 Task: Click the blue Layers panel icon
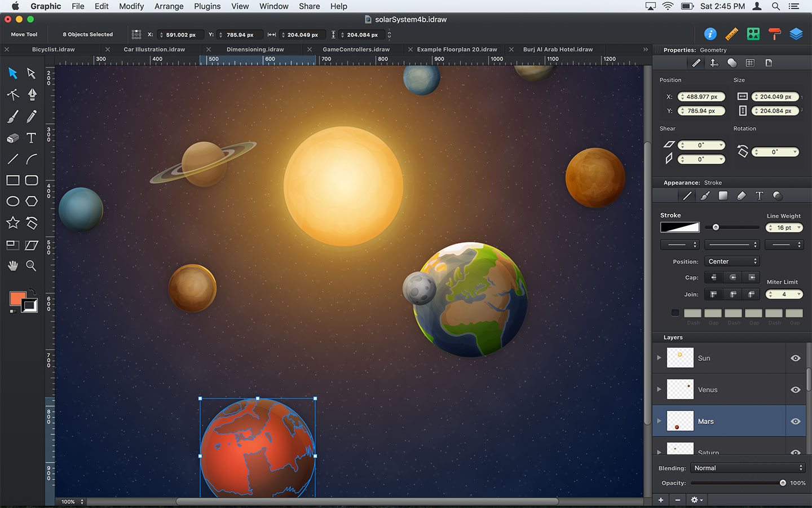pyautogui.click(x=796, y=34)
